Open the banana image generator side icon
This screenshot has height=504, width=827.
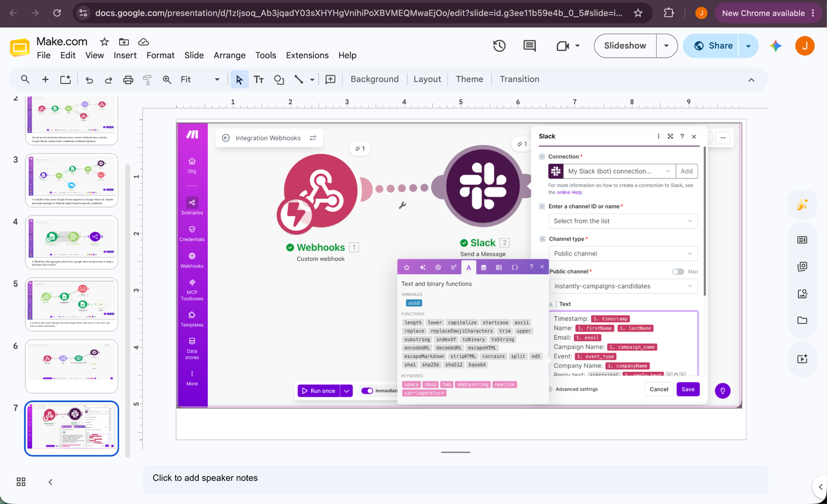point(802,205)
